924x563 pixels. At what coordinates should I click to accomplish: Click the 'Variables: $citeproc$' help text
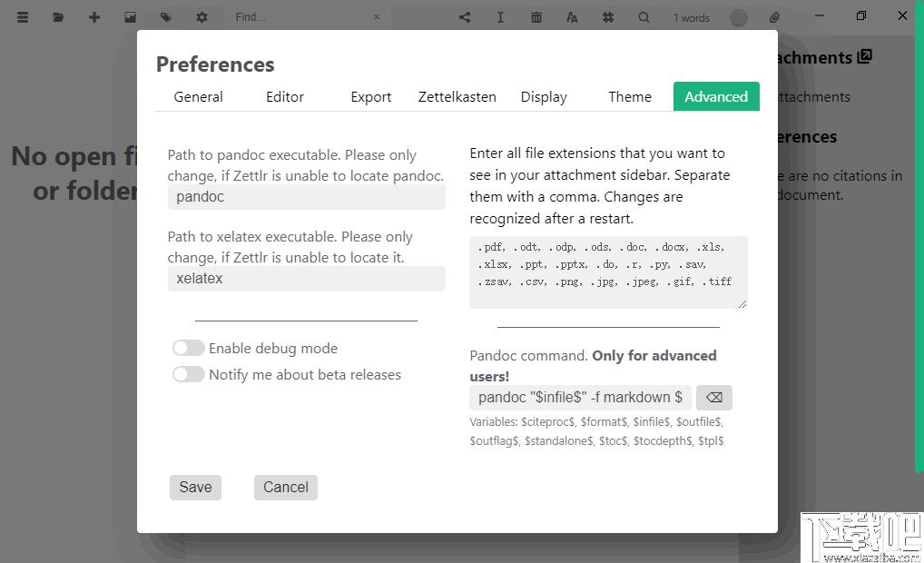pos(596,431)
